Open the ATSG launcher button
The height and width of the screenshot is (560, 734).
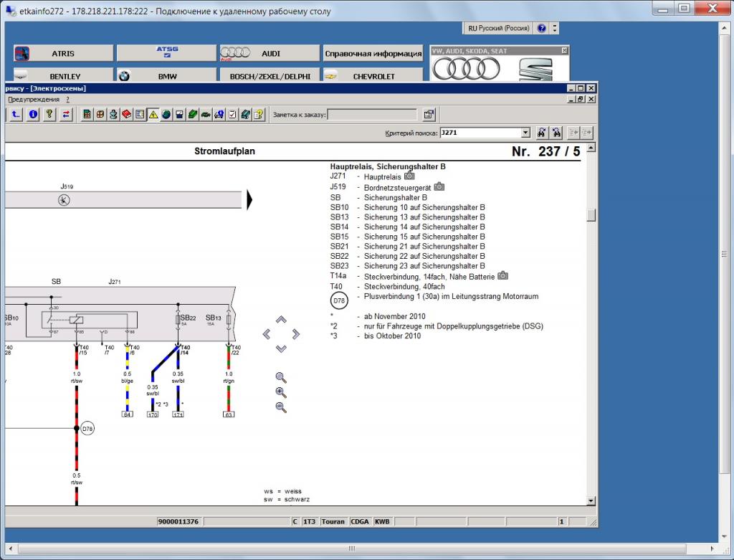166,53
